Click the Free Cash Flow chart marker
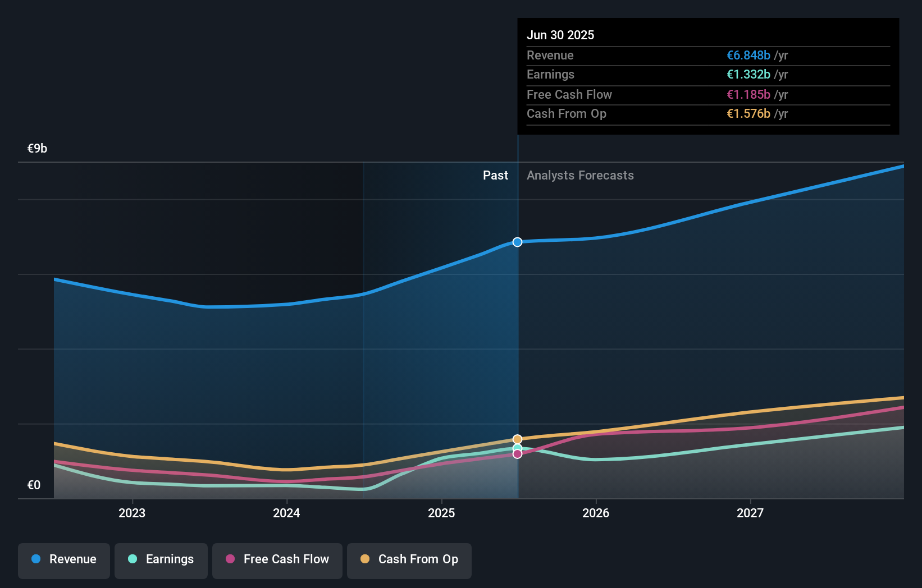 click(517, 453)
